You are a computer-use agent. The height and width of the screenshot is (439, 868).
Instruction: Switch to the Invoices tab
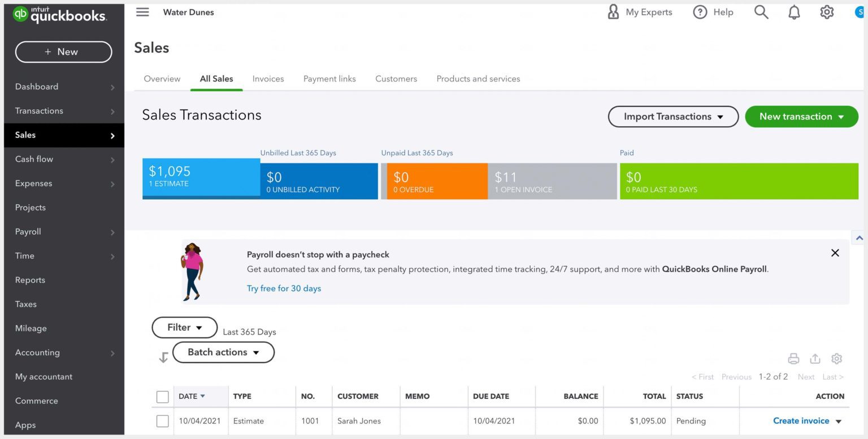click(x=268, y=79)
